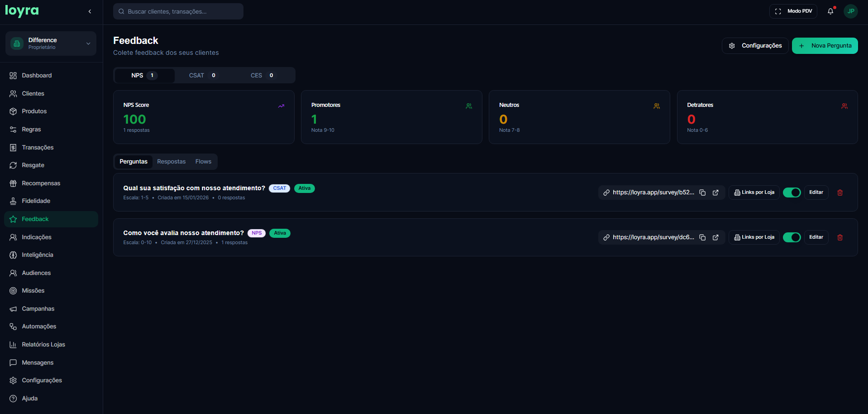Open the Feedback menu item

(51, 219)
